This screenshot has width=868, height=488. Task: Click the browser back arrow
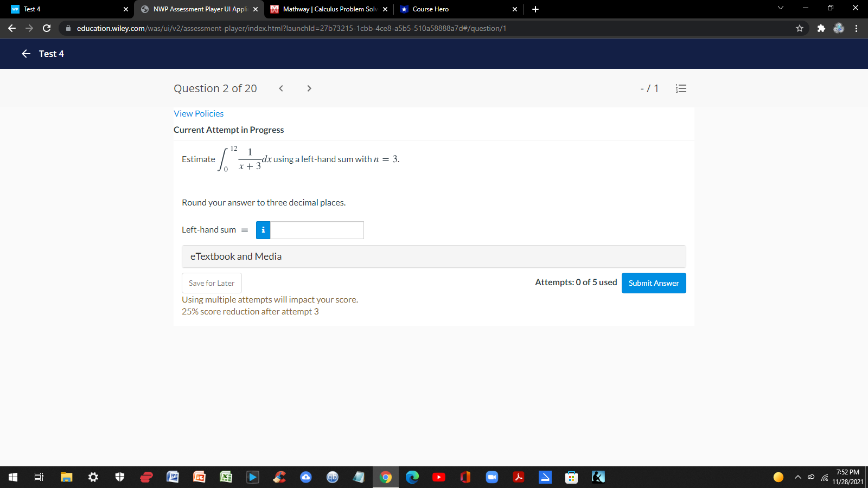click(x=12, y=28)
